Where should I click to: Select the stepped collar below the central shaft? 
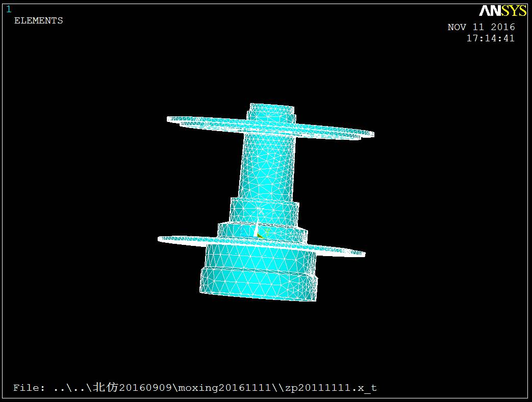tap(264, 210)
